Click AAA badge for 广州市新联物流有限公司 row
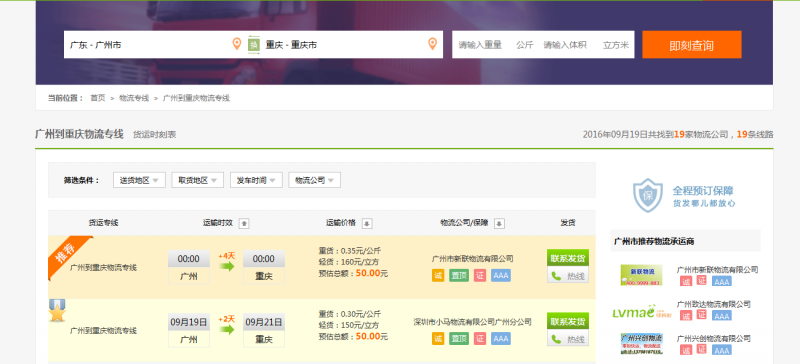This screenshot has width=800, height=364. pos(501,276)
